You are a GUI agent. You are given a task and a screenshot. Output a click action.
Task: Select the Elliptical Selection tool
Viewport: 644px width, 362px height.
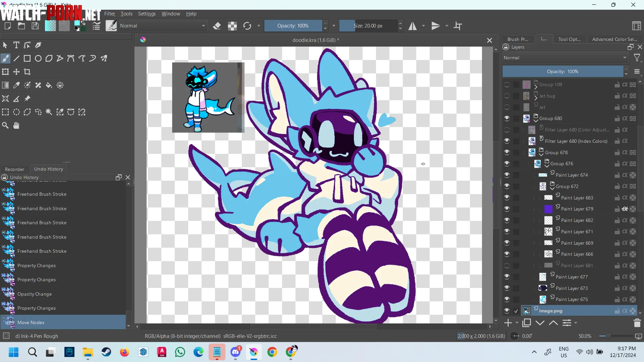click(16, 112)
